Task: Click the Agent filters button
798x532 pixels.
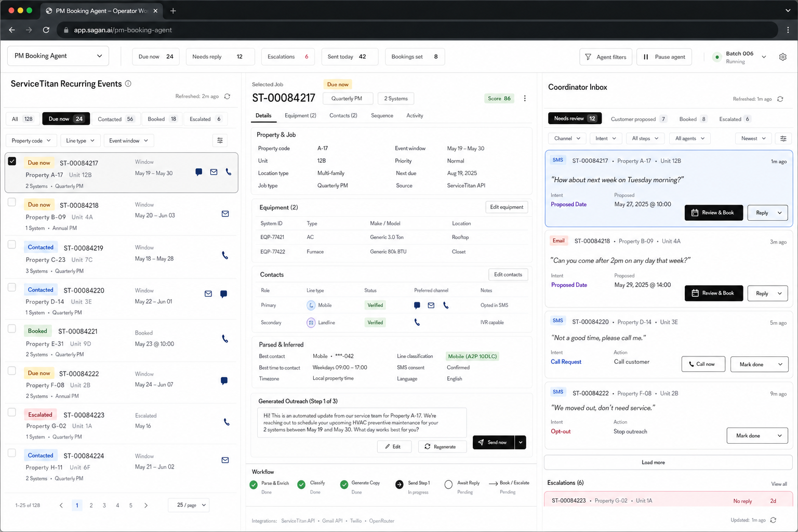Action: [606, 57]
